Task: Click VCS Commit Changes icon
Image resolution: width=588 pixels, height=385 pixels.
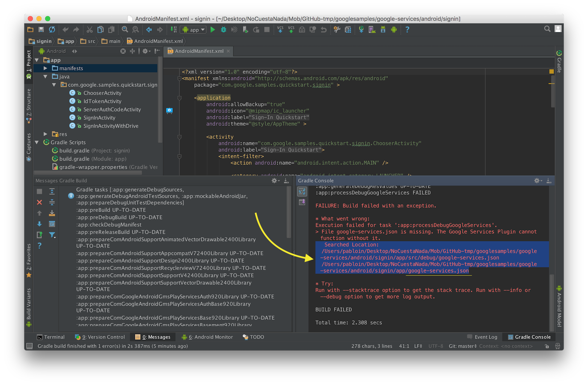Action: point(291,30)
